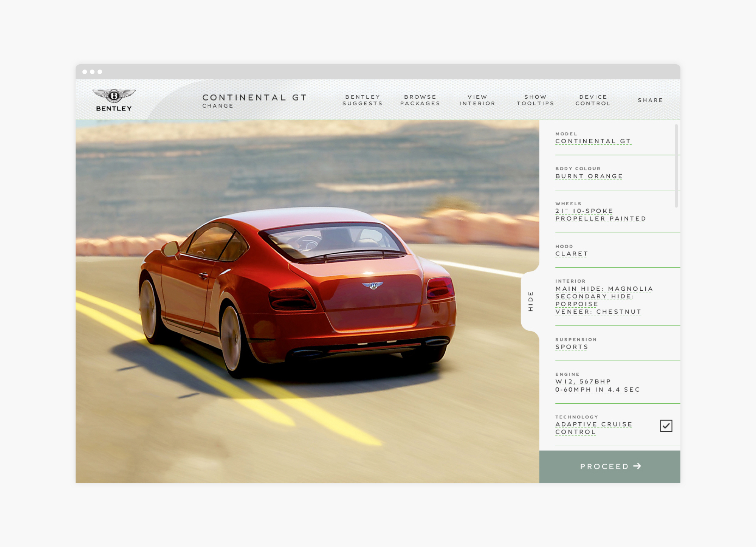Screen dimensions: 756x547
Task: Click the first window control dot
Action: tap(85, 72)
